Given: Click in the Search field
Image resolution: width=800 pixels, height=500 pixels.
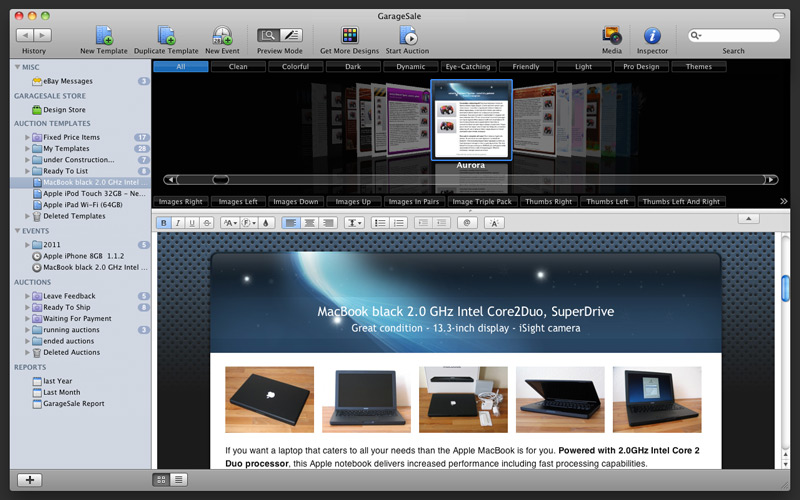Looking at the screenshot, I should pyautogui.click(x=733, y=35).
